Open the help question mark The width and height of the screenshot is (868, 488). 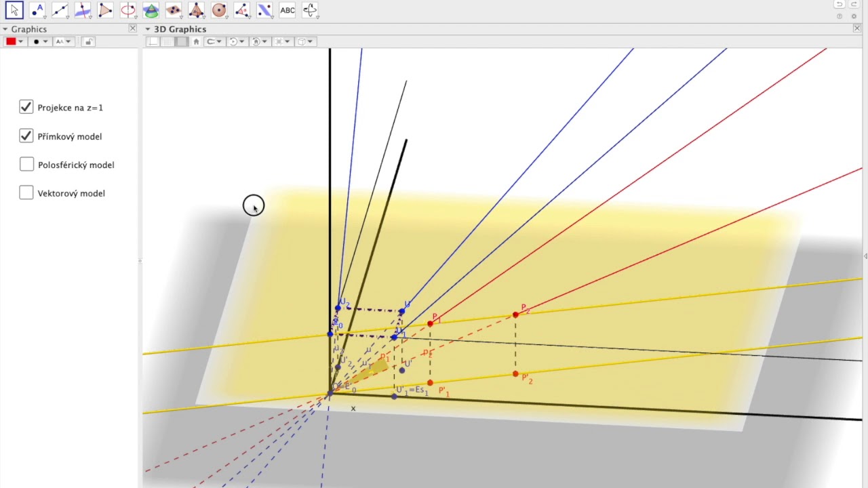point(840,16)
